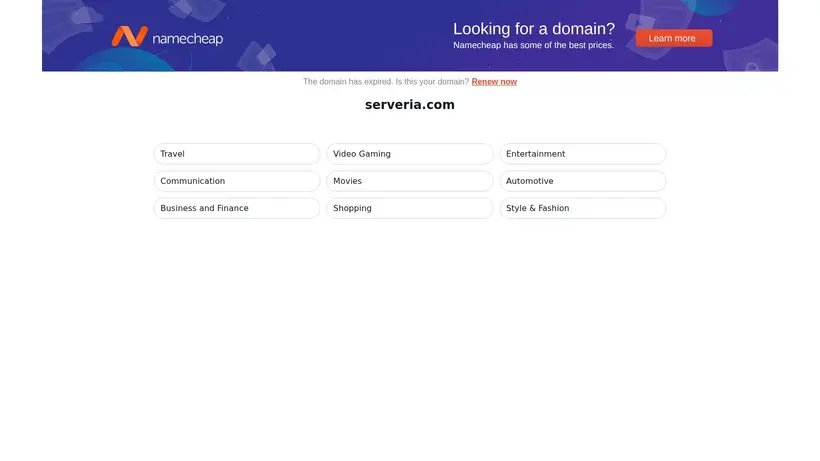Select the Travel category
The image size is (820, 461).
236,154
